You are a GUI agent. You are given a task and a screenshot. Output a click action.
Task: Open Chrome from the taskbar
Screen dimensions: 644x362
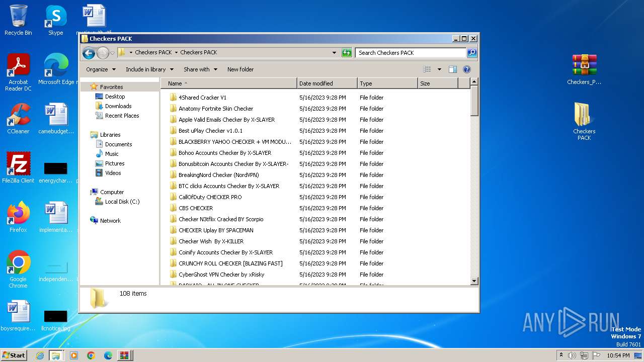[91, 355]
